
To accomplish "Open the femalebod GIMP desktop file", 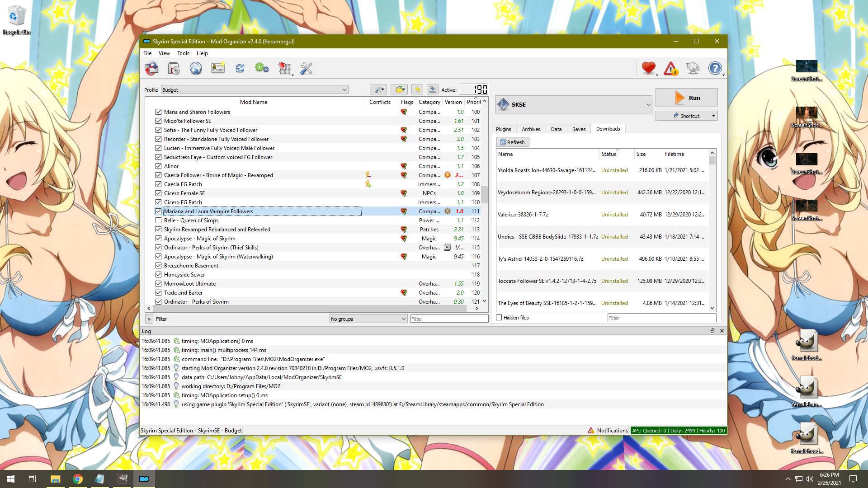I will click(807, 345).
